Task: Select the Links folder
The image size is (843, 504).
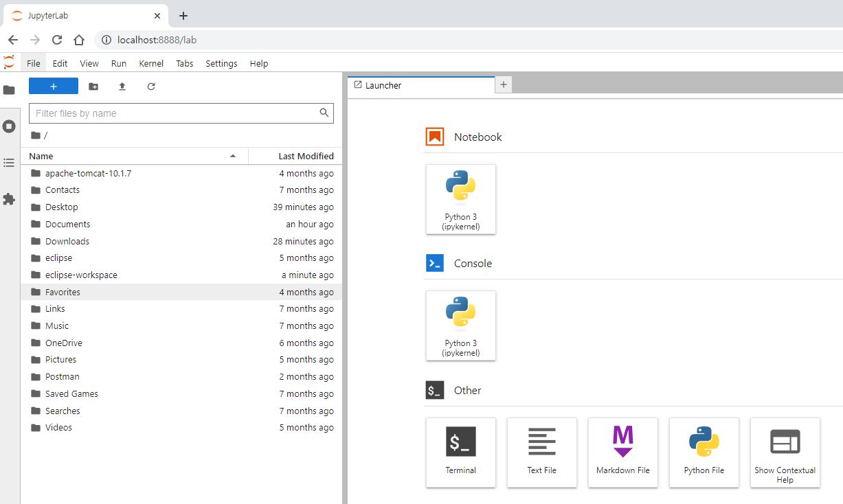Action: tap(181, 309)
